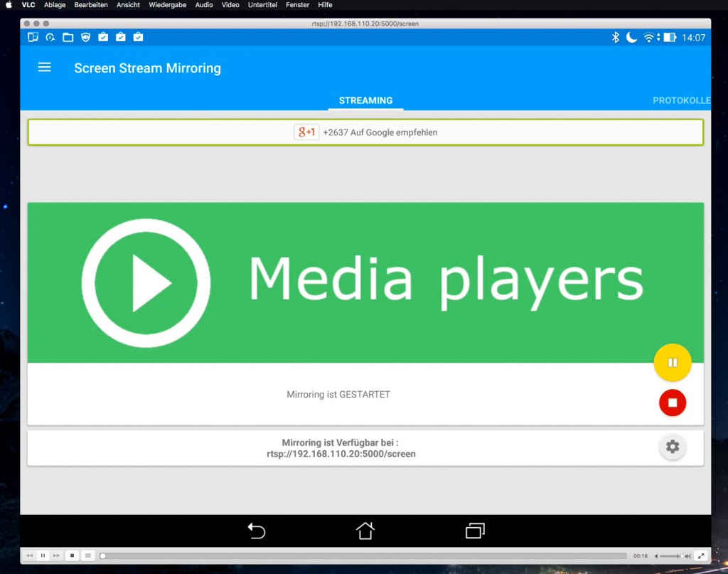This screenshot has height=574, width=728.
Task: Open the Fenster menu
Action: (x=298, y=5)
